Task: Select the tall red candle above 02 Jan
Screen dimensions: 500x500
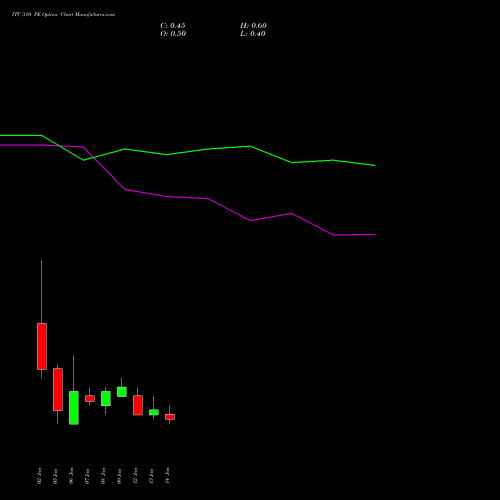Action: [42, 346]
